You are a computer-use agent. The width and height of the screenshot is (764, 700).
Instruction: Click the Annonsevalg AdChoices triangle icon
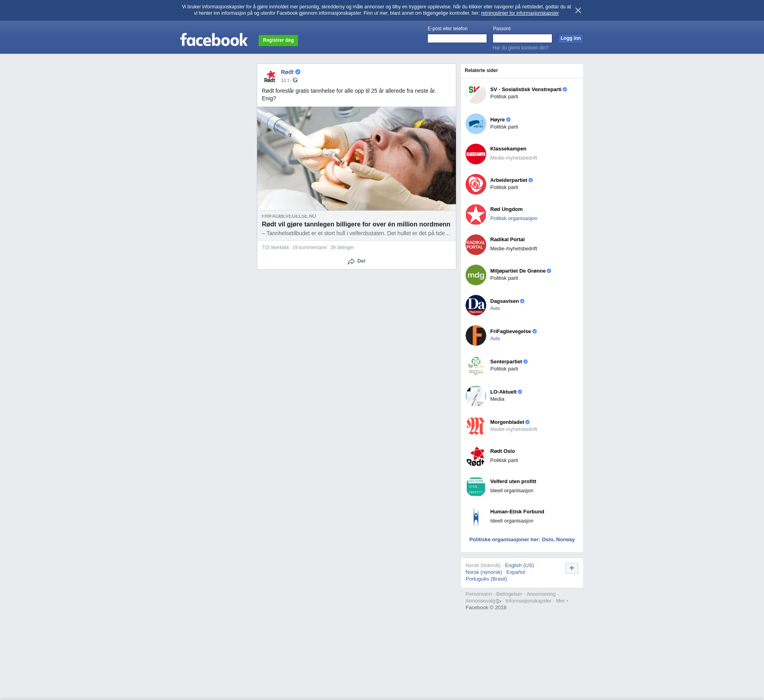pyautogui.click(x=499, y=601)
